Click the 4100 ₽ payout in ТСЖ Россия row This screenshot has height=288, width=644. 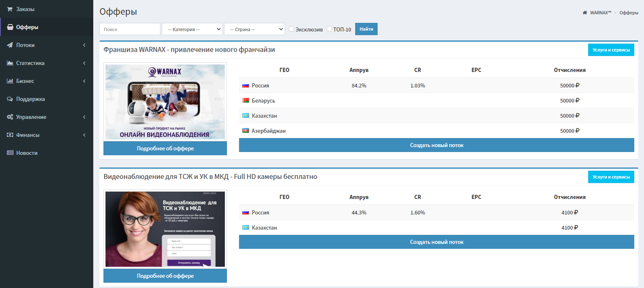pyautogui.click(x=570, y=212)
